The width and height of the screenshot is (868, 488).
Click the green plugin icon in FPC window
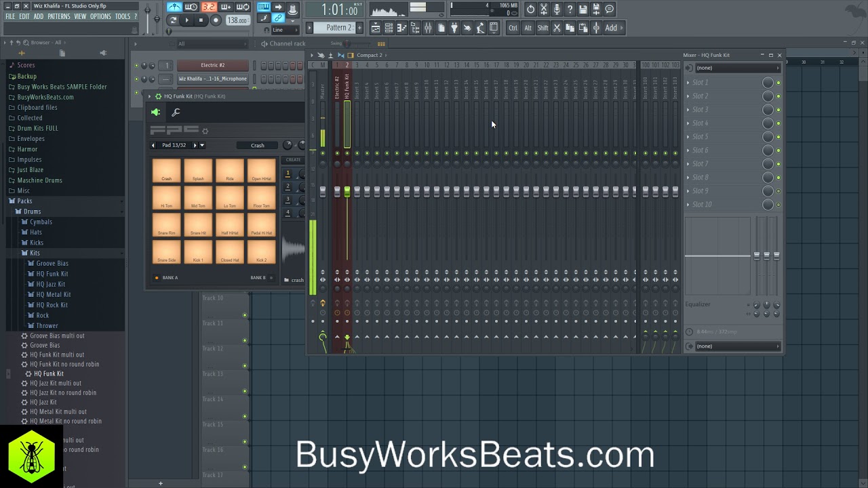point(156,113)
